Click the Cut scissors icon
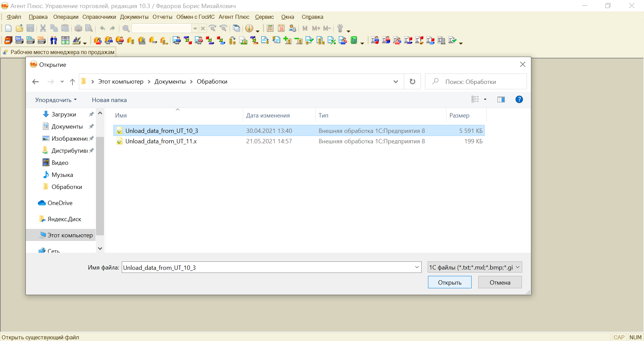The image size is (644, 341). (x=43, y=28)
